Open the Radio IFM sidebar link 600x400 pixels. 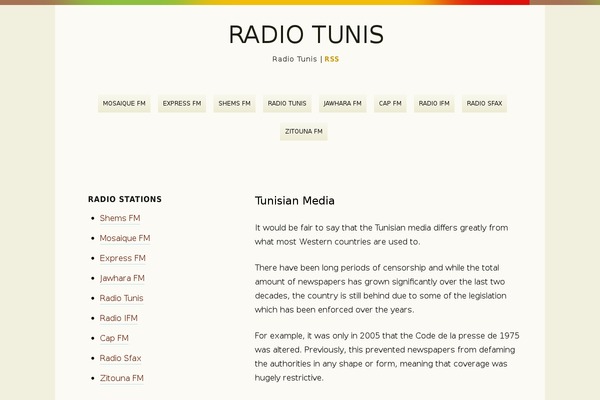(119, 318)
